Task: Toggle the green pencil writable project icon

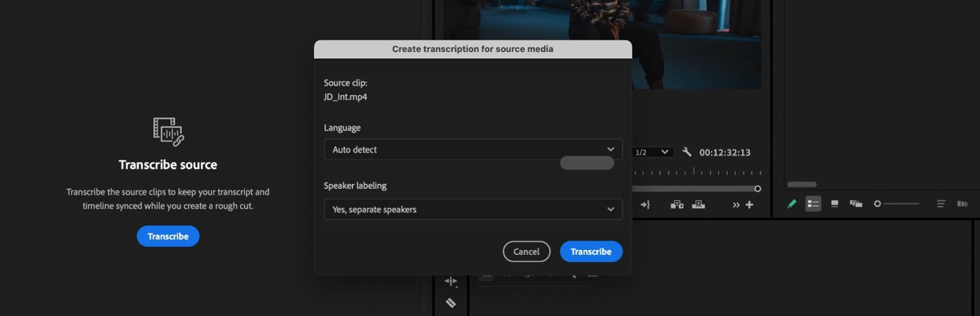Action: coord(792,204)
